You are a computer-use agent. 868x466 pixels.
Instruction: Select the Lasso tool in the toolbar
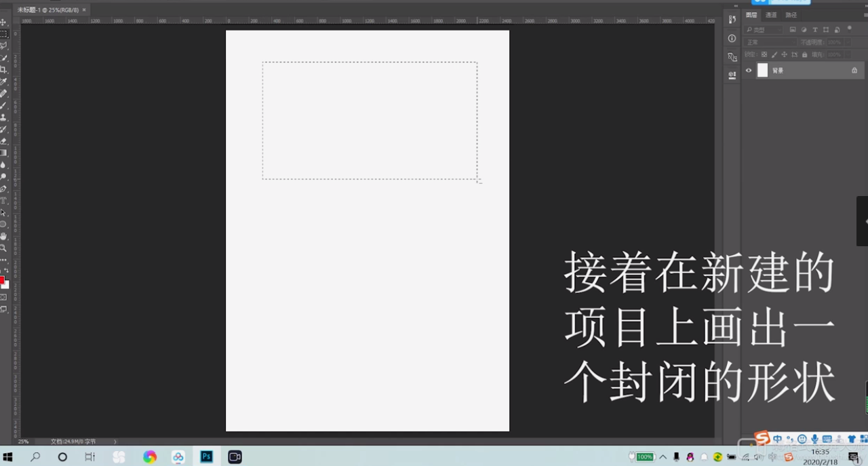pyautogui.click(x=4, y=45)
